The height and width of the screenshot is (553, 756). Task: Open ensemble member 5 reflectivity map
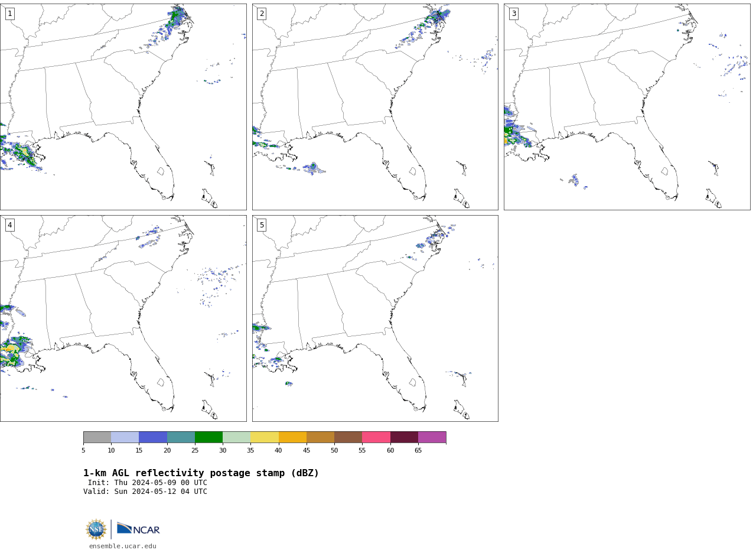click(375, 318)
